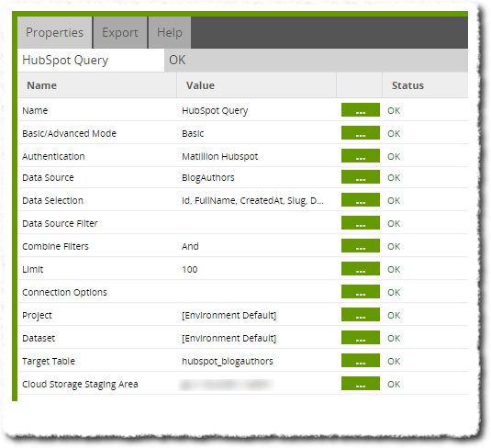
Task: Click the edit button for Name property
Action: pyautogui.click(x=361, y=110)
